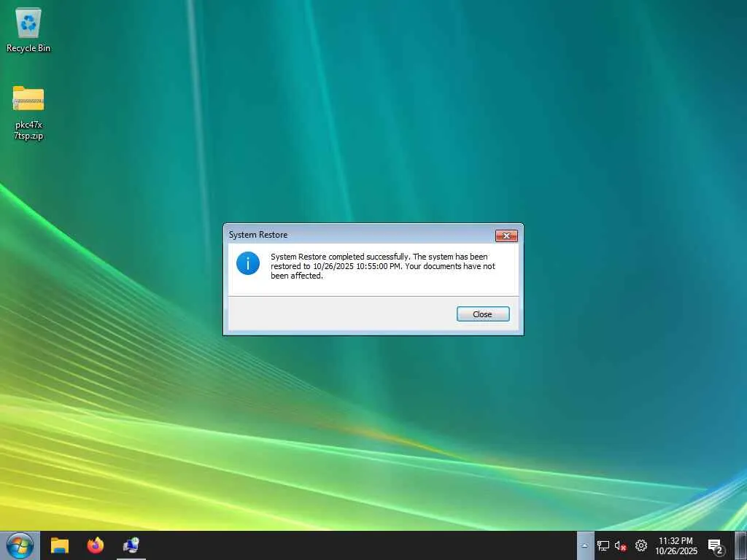Launch File Explorer from taskbar
This screenshot has height=560, width=747.
click(x=60, y=545)
